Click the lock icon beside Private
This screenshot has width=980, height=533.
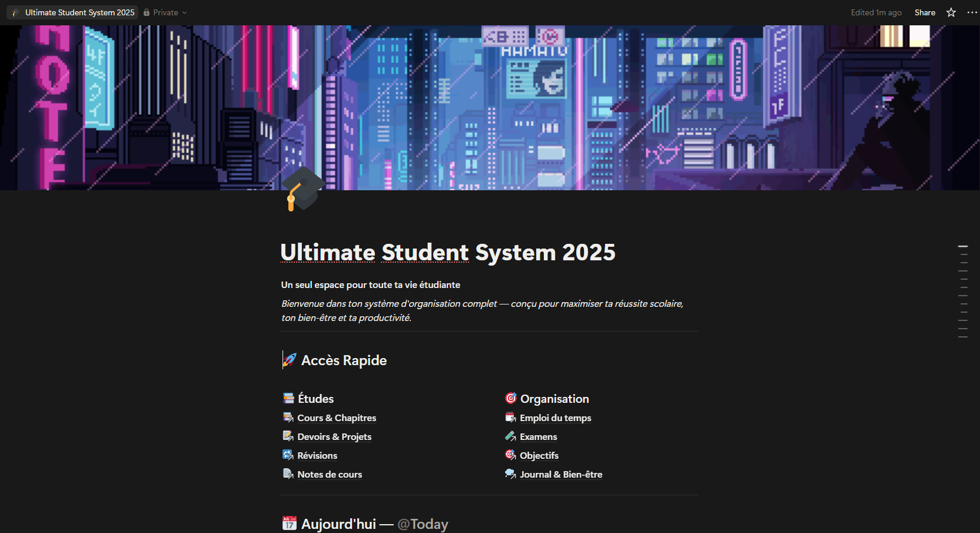click(147, 12)
